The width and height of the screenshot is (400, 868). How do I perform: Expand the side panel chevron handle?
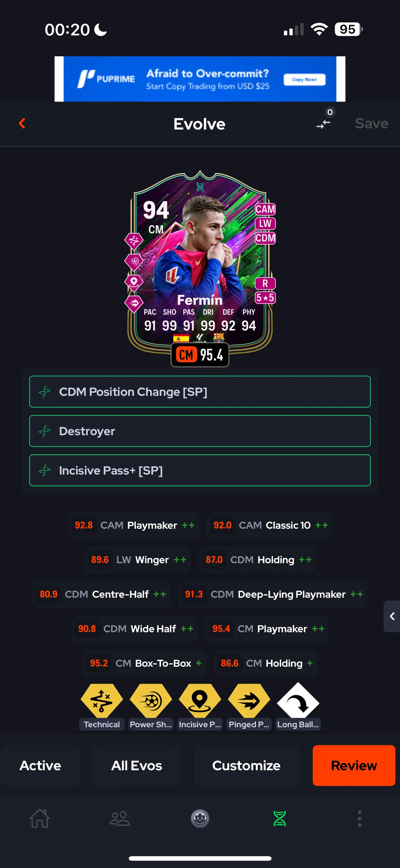(x=392, y=616)
